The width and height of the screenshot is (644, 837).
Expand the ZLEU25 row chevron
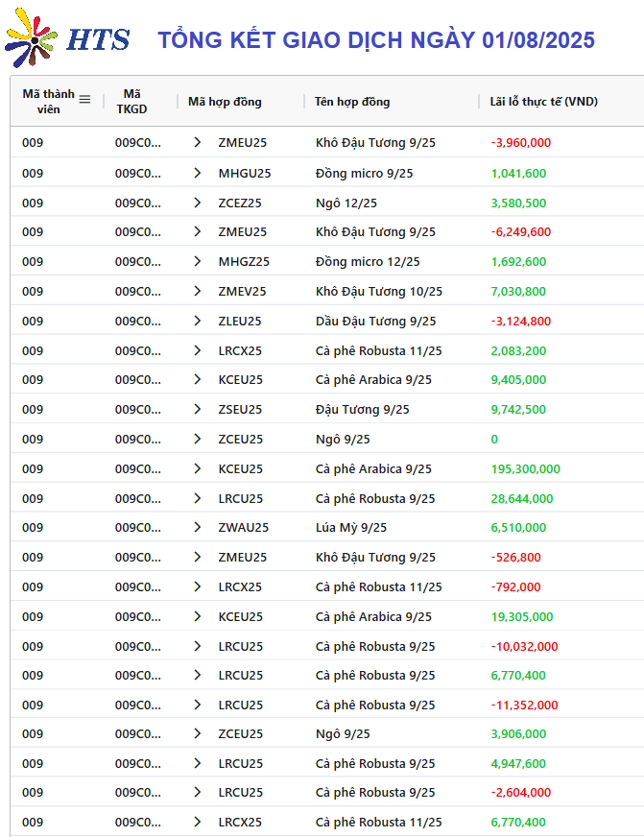(198, 321)
